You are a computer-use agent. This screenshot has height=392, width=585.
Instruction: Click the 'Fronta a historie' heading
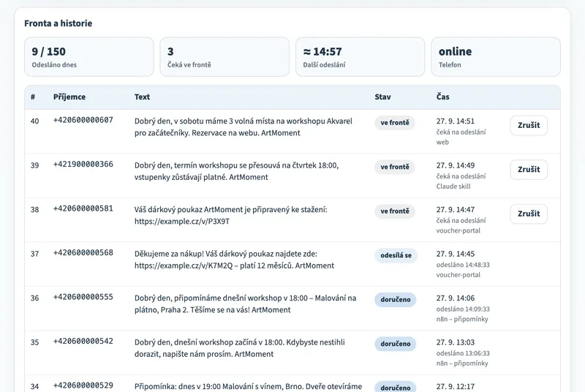[x=58, y=23]
